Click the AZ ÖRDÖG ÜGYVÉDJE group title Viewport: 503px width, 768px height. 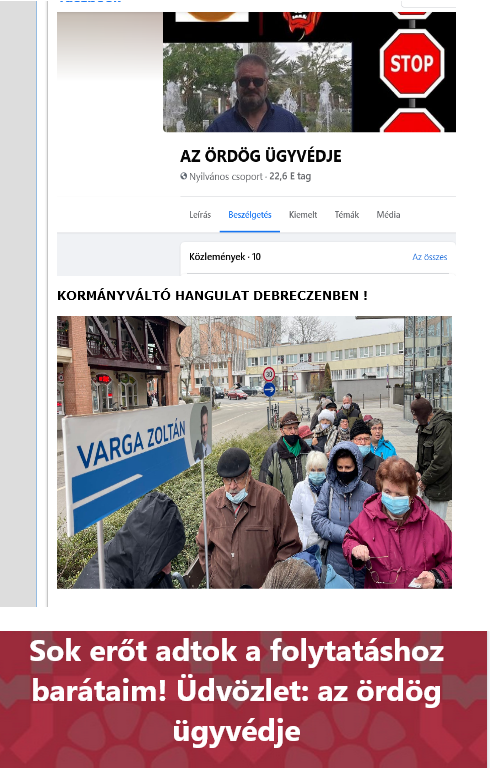point(261,156)
